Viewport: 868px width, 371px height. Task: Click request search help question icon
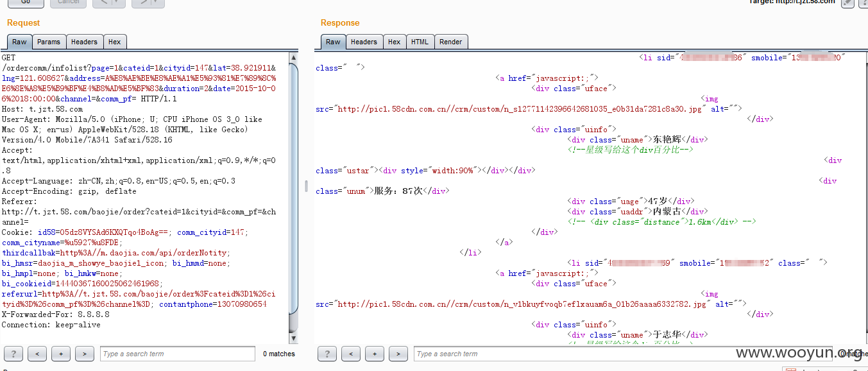[13, 354]
